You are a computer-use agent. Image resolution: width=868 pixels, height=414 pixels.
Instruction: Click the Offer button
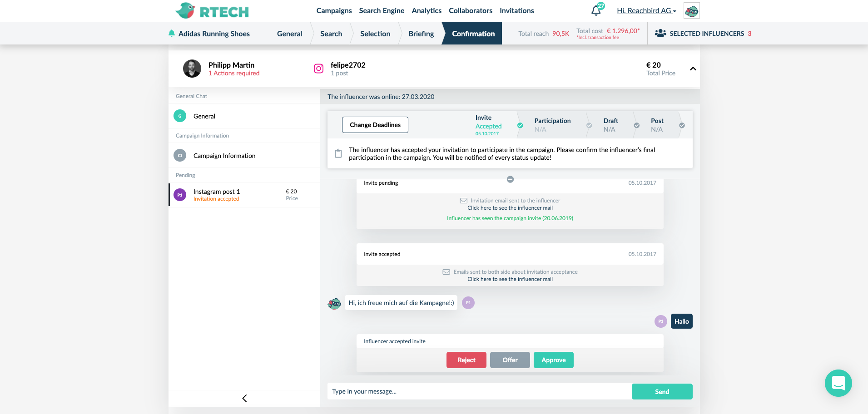pos(510,360)
